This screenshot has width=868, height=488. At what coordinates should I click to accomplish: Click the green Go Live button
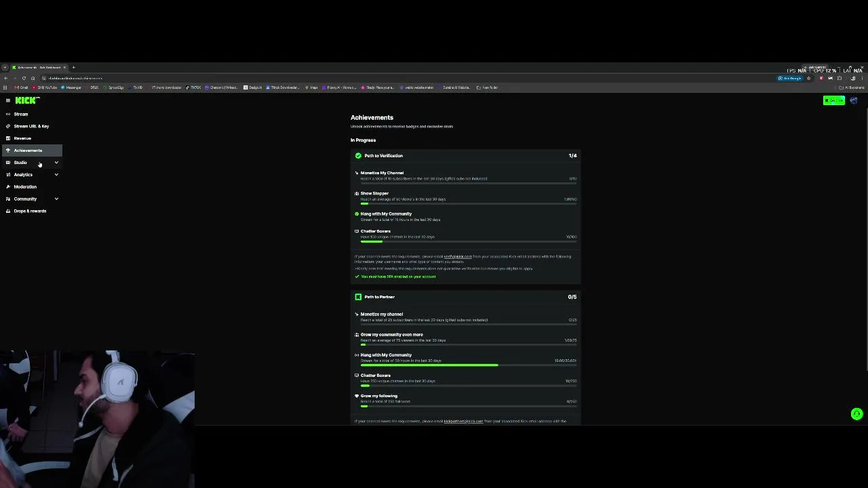tap(834, 100)
